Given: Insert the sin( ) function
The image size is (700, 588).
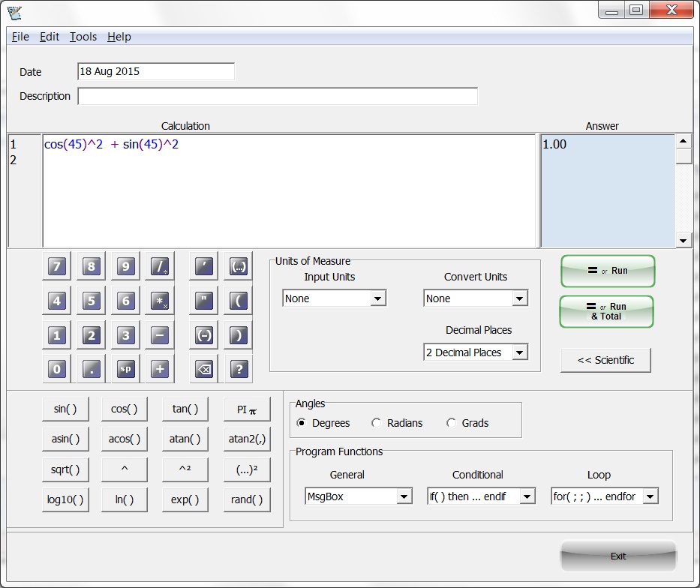Looking at the screenshot, I should (x=65, y=409).
